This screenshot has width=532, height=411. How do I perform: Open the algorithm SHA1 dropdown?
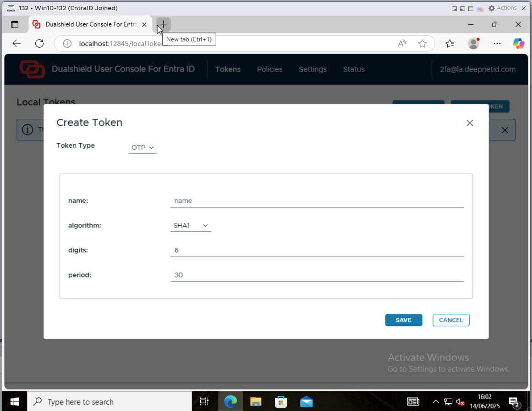pos(190,226)
